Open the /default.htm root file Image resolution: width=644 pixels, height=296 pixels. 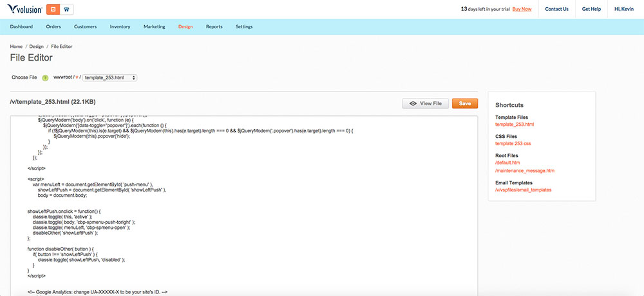click(x=507, y=163)
